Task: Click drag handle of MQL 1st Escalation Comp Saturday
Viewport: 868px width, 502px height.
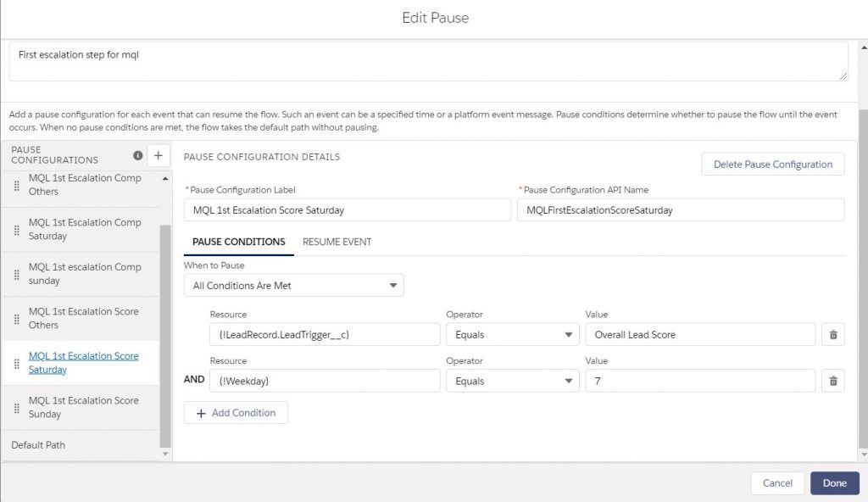Action: click(16, 230)
